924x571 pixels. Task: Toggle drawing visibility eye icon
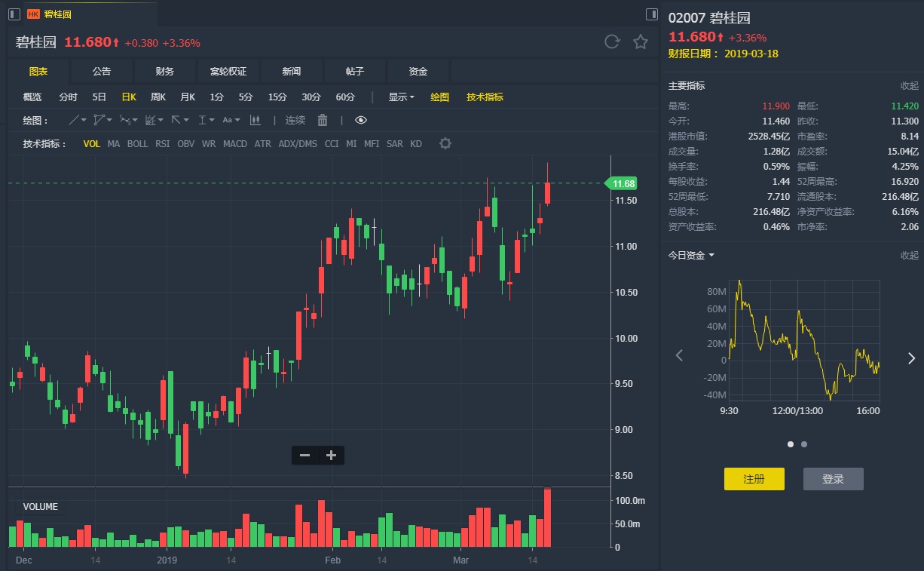click(361, 120)
